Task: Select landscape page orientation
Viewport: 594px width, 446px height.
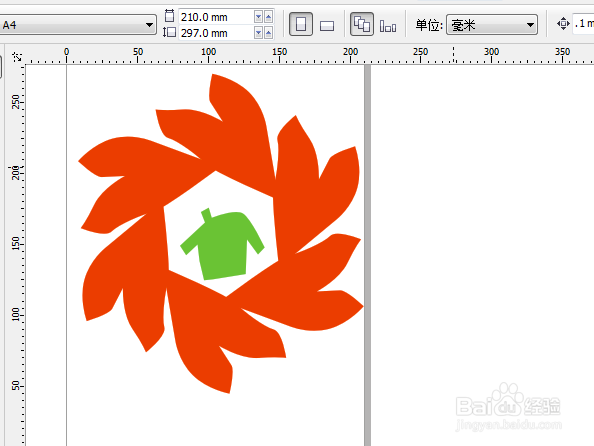Action: coord(327,26)
